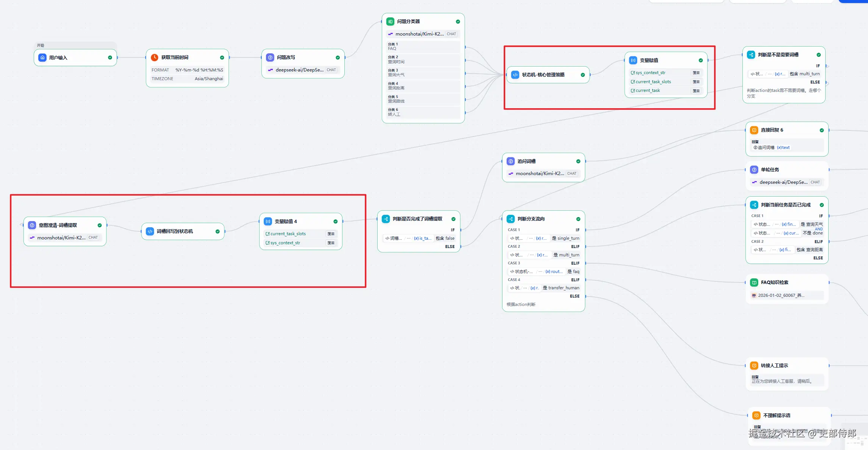This screenshot has height=450, width=868.
Task: Click the green 问题分类器 classifier icon
Action: point(390,22)
